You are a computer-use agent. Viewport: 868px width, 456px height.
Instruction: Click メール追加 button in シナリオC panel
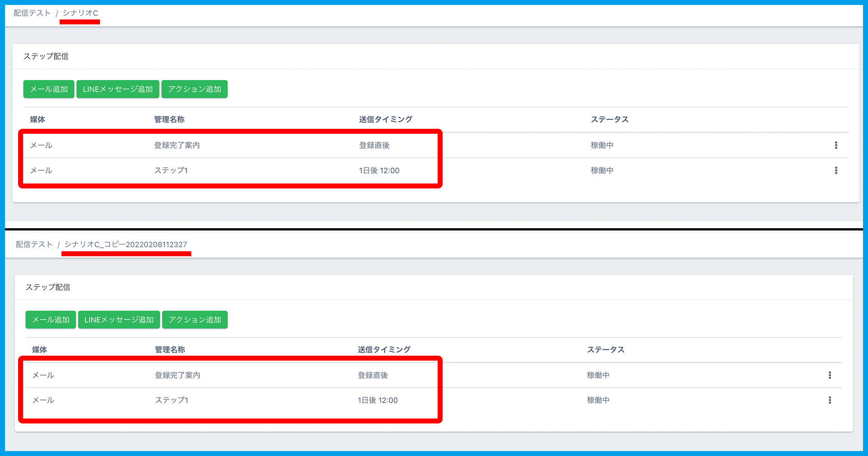tap(49, 89)
